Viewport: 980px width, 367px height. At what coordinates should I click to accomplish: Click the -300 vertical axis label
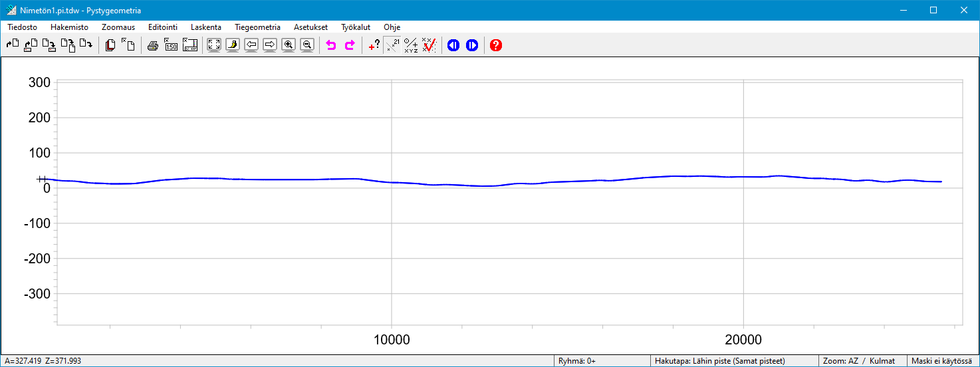37,294
